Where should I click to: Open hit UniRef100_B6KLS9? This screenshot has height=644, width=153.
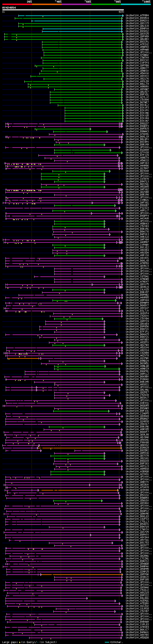pyautogui.click(x=137, y=137)
